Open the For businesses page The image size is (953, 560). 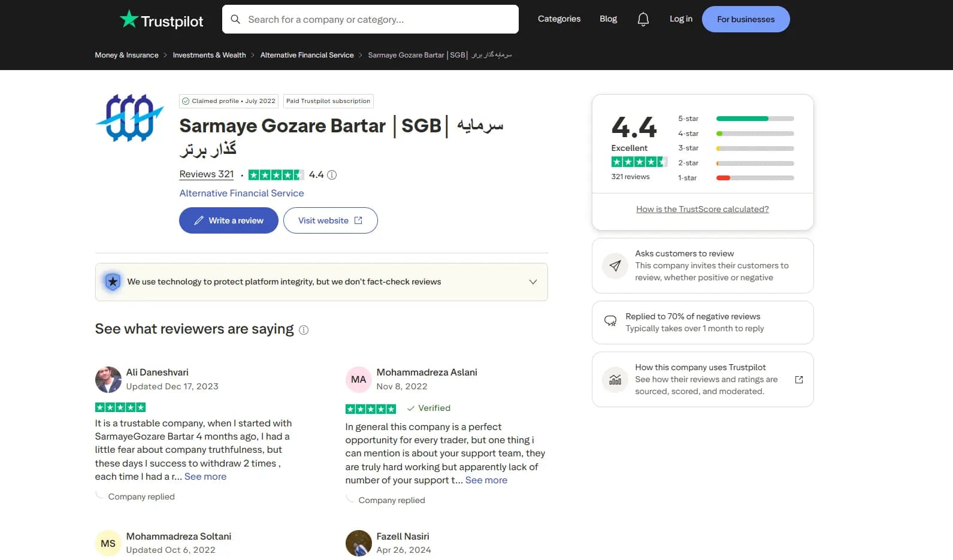tap(746, 19)
